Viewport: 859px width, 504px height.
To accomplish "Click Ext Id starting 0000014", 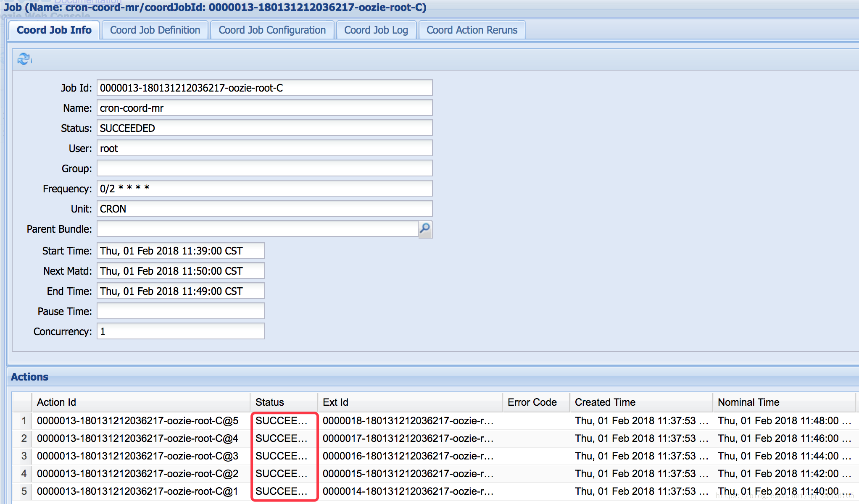I will pos(408,491).
